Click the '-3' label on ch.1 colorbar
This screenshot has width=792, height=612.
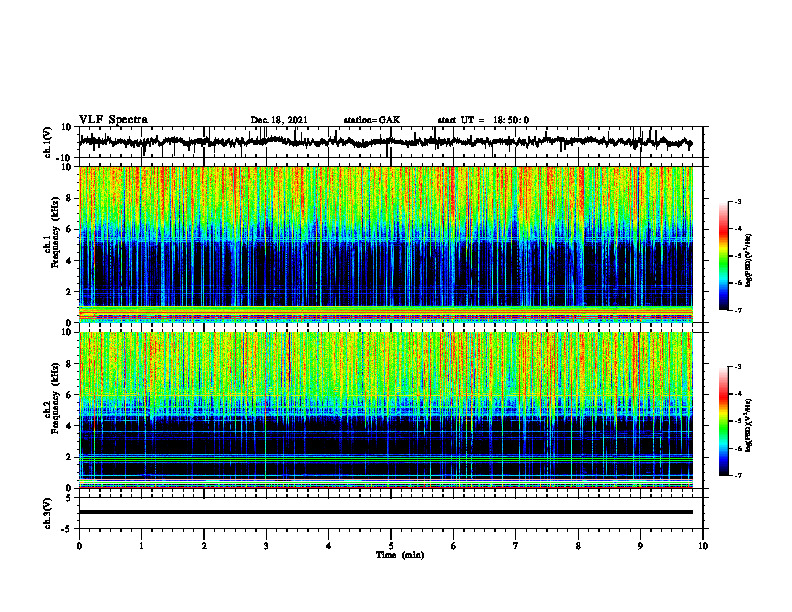click(738, 202)
